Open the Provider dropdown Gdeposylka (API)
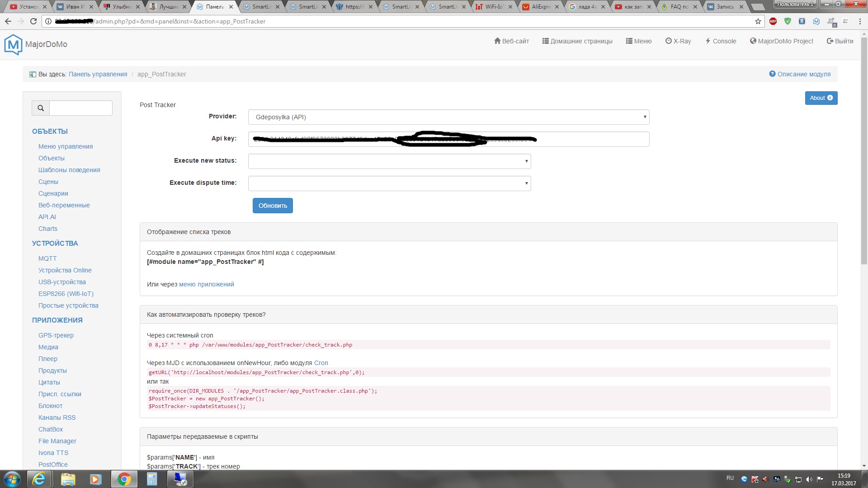The height and width of the screenshot is (488, 868). point(448,117)
